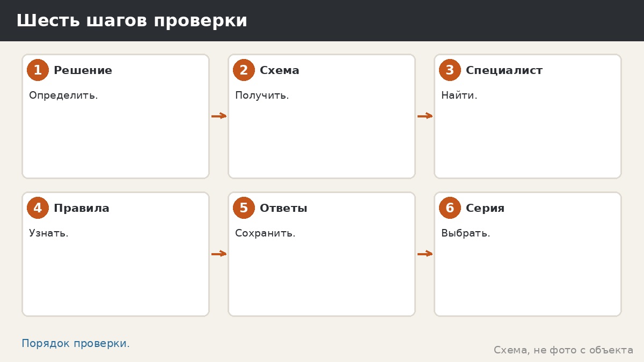644x362 pixels.
Task: Click the text 'Выбрать.'
Action: (x=465, y=233)
